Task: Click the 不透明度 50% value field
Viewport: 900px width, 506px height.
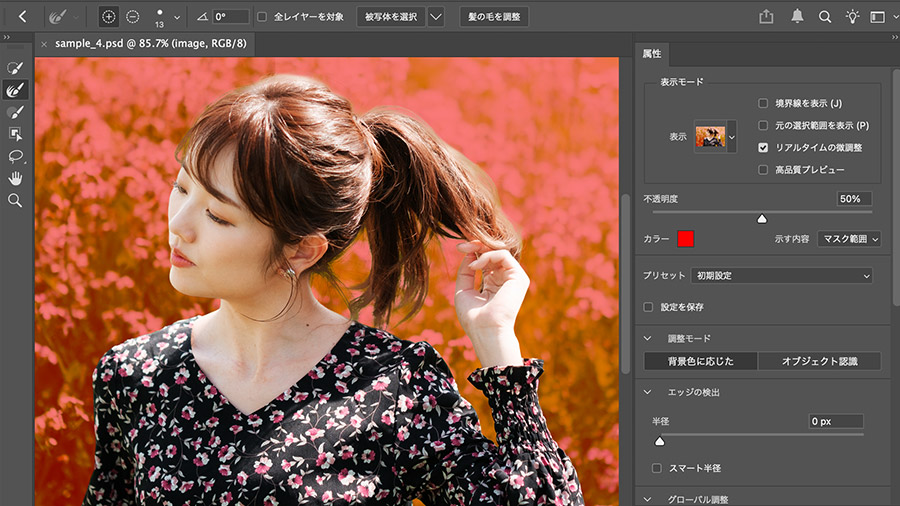Action: tap(854, 198)
